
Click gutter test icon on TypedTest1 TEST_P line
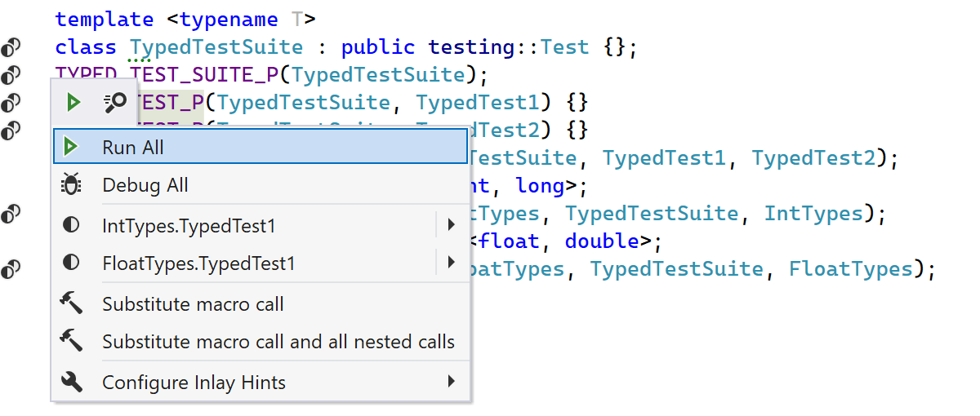(x=11, y=103)
